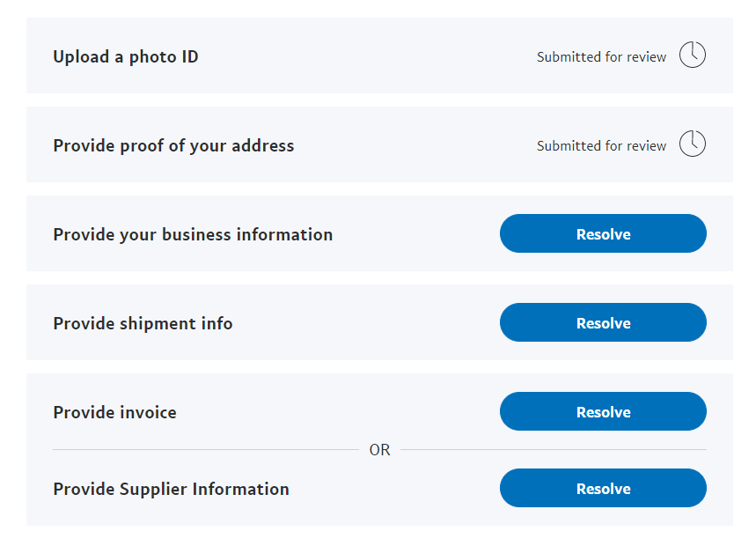Click empty middle space in business information card

(x=414, y=234)
